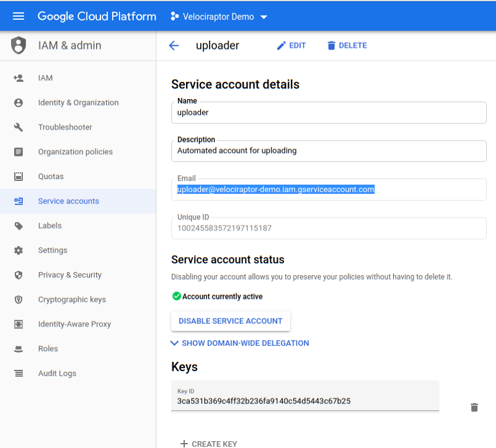Click the Settings gear icon in sidebar
The height and width of the screenshot is (448, 496).
click(x=19, y=250)
